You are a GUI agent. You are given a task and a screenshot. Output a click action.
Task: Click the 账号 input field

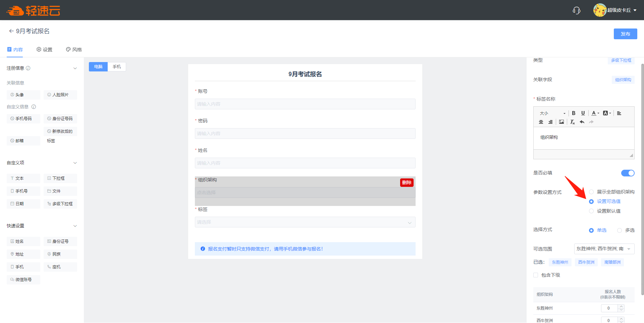click(x=305, y=104)
